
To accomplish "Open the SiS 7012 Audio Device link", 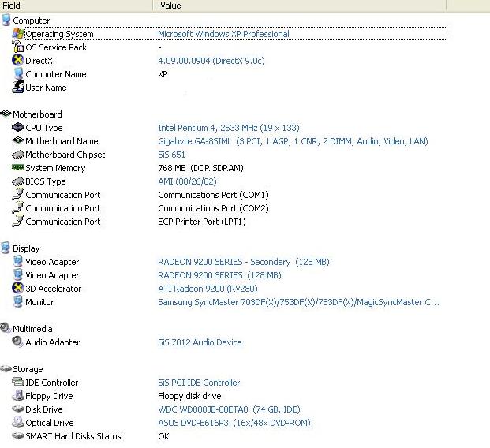I will pos(200,342).
